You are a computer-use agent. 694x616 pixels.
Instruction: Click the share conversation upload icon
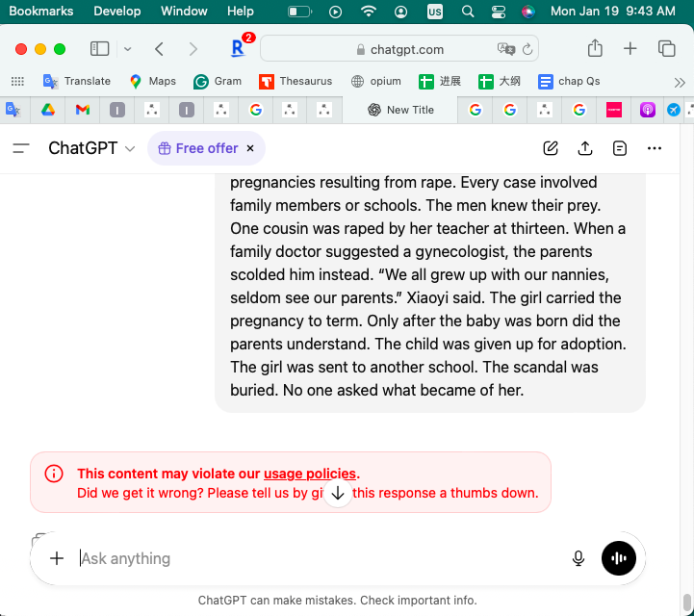[x=585, y=148]
